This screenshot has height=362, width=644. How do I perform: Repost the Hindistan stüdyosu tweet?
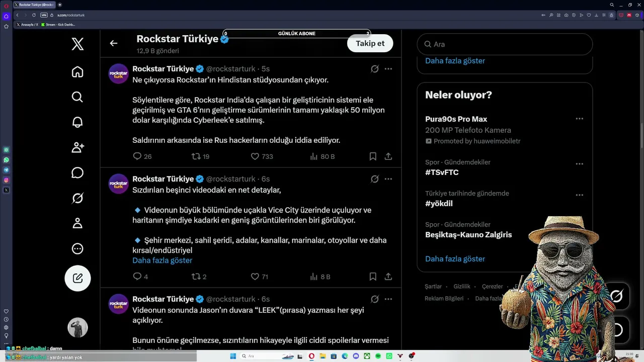coord(196,156)
